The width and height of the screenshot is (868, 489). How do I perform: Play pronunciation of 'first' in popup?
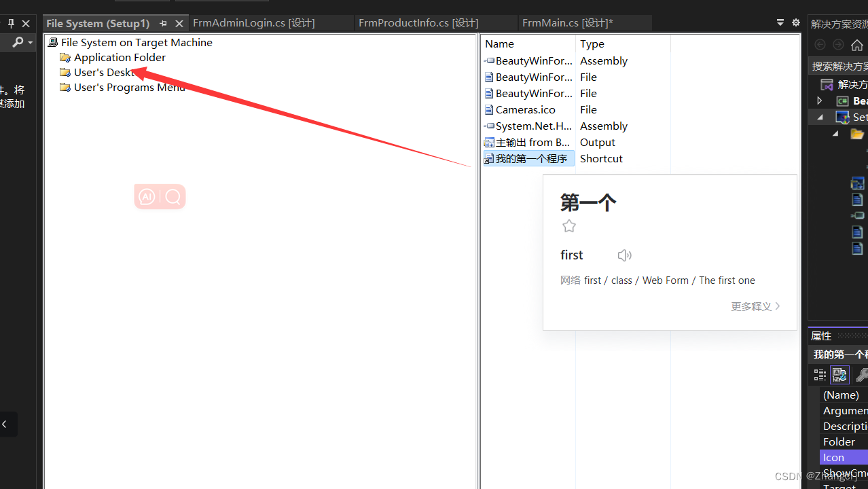pos(625,255)
